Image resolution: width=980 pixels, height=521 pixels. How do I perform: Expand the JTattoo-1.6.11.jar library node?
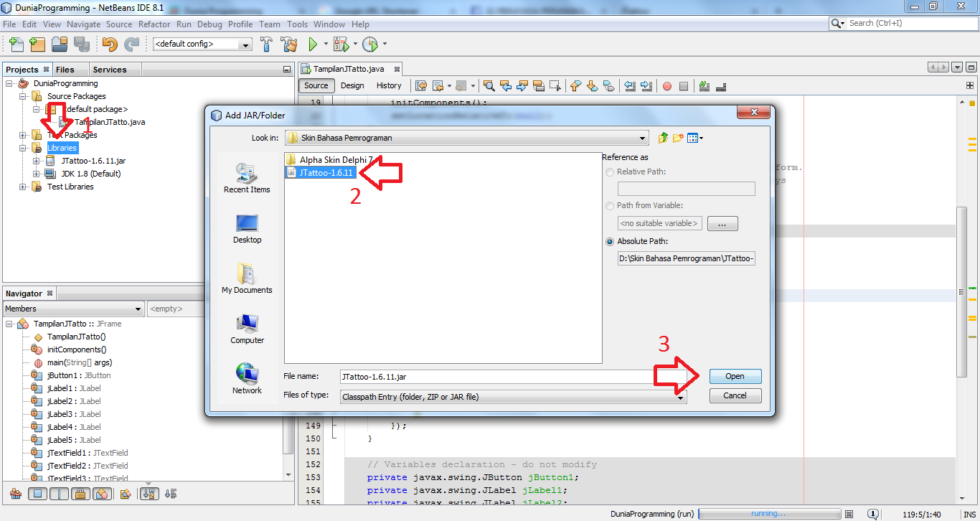click(37, 161)
